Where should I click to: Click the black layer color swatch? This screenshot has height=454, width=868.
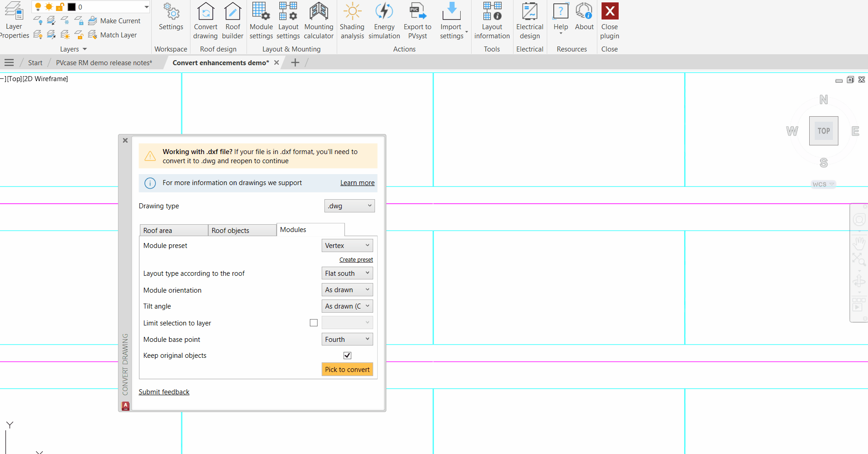click(x=72, y=7)
